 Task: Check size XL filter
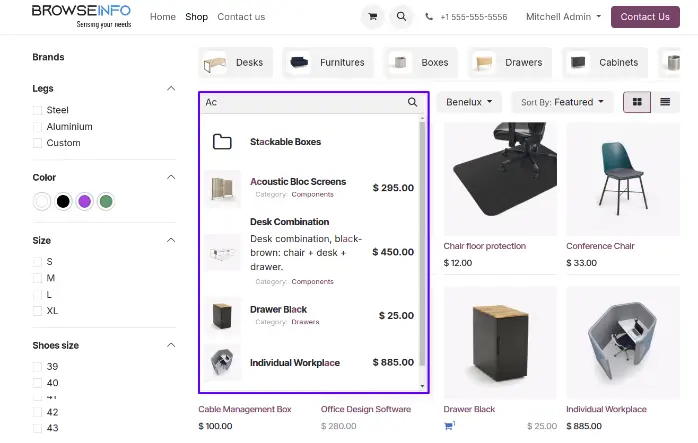(x=37, y=311)
